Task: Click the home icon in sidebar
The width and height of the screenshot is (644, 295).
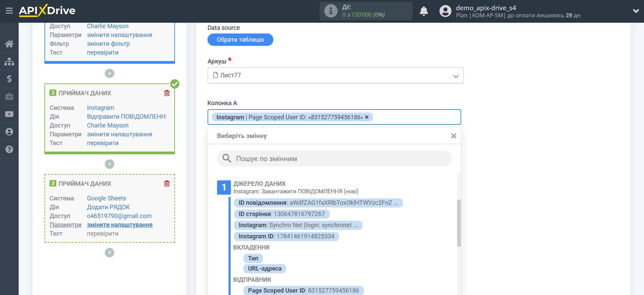Action: pos(9,44)
